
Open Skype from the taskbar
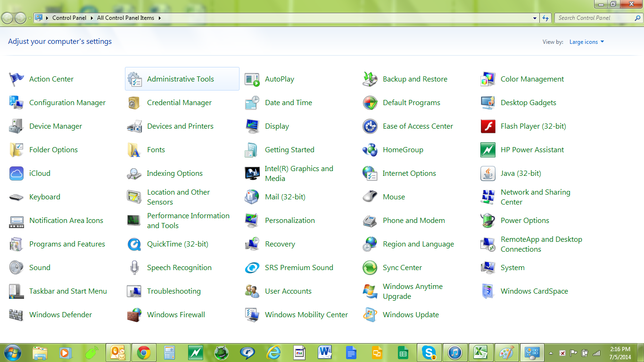(429, 353)
